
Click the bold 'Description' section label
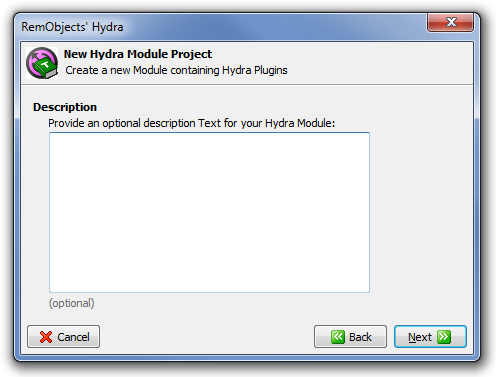click(x=65, y=107)
